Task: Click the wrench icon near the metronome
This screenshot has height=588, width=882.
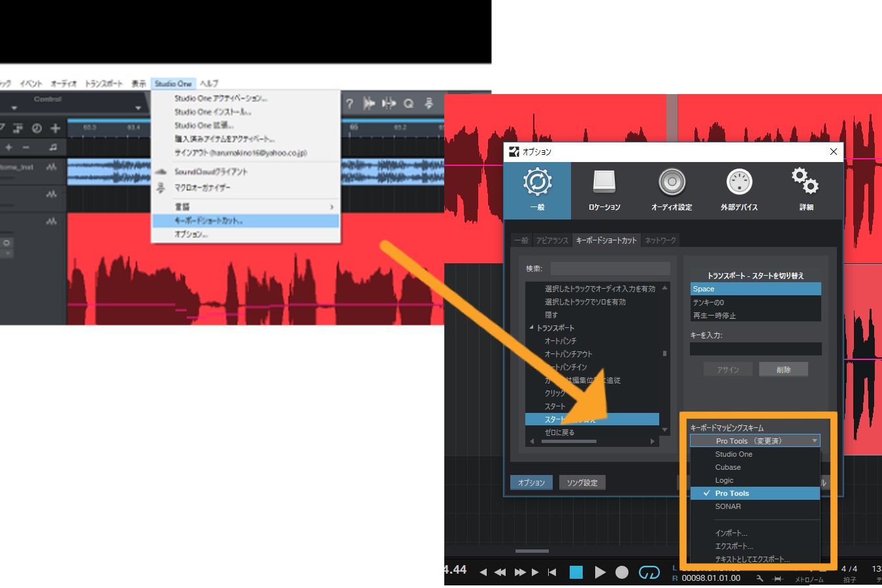Action: pyautogui.click(x=759, y=578)
